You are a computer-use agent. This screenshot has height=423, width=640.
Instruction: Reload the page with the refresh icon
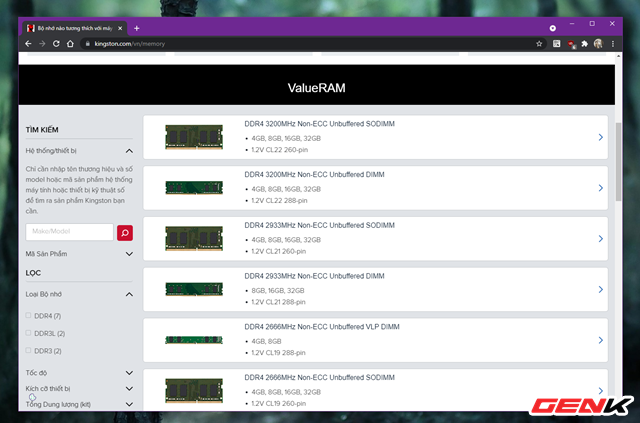click(x=56, y=44)
